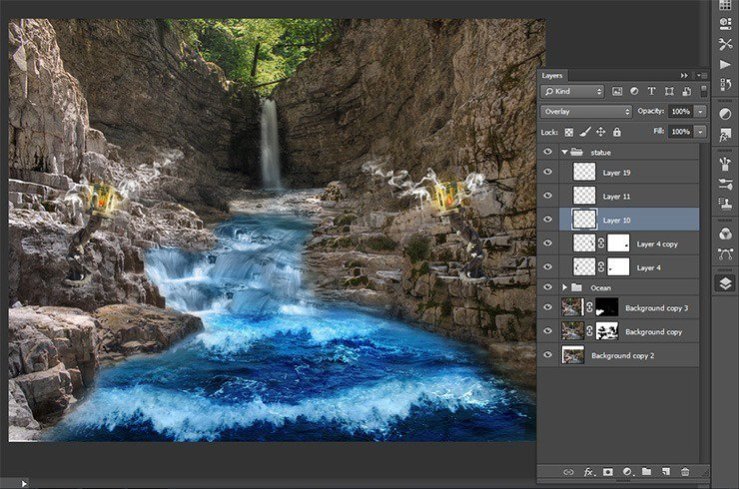Click the delete layer trash icon
This screenshot has height=489, width=739.
(x=685, y=471)
